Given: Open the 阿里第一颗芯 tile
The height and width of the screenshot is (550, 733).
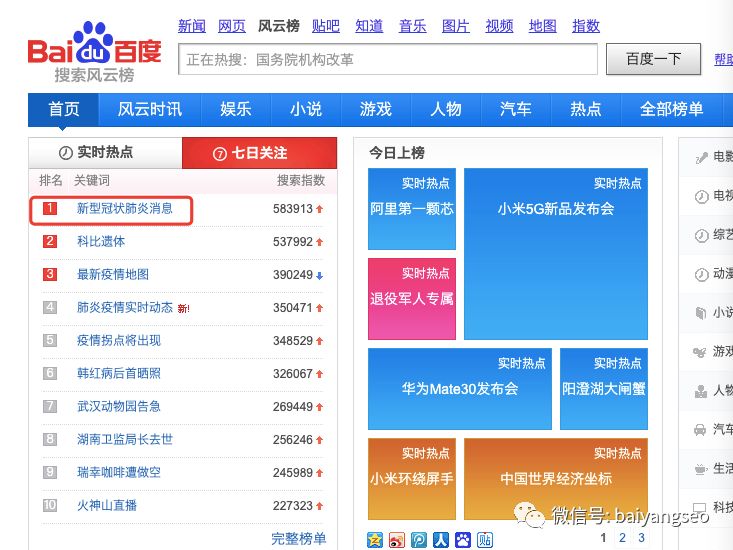Looking at the screenshot, I should [x=412, y=209].
